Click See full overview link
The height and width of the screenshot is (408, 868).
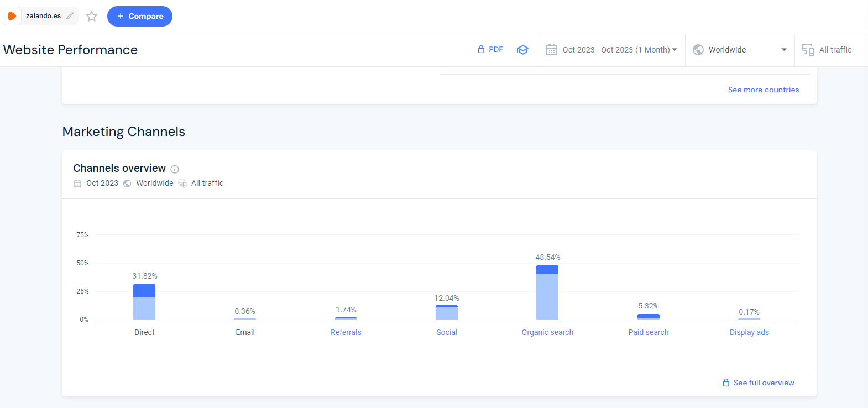[x=763, y=383]
